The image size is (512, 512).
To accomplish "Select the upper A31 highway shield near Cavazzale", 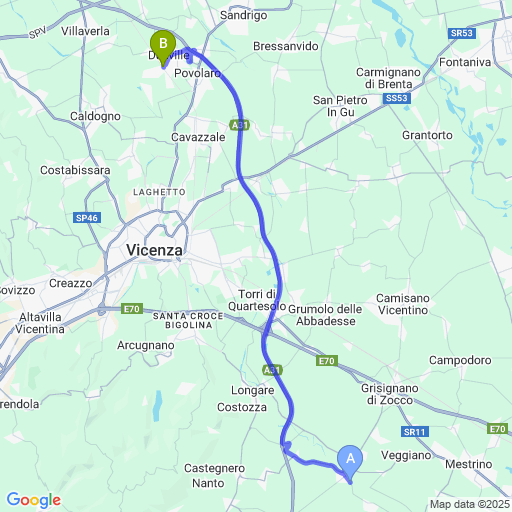I will pos(239,125).
